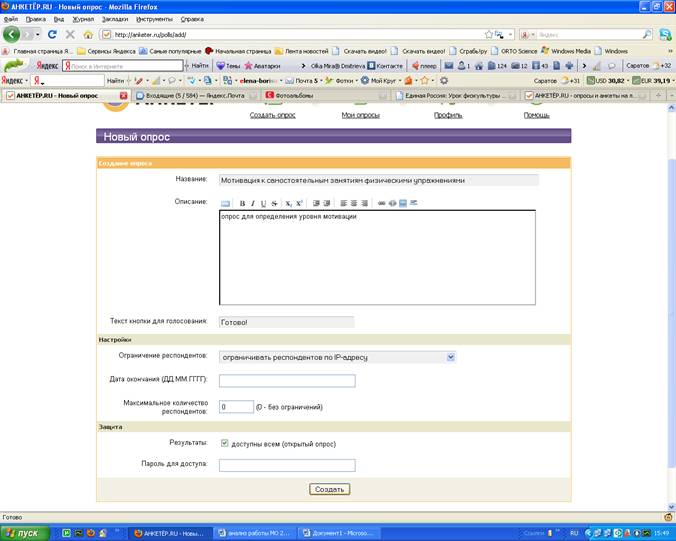Insert link using the chain icon
The height and width of the screenshot is (541, 676).
pos(382,203)
